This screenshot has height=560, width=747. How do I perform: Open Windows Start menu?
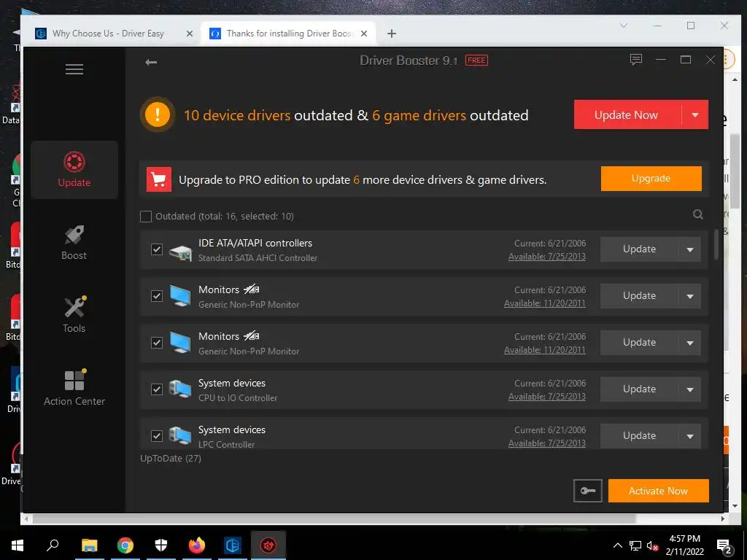tap(18, 545)
